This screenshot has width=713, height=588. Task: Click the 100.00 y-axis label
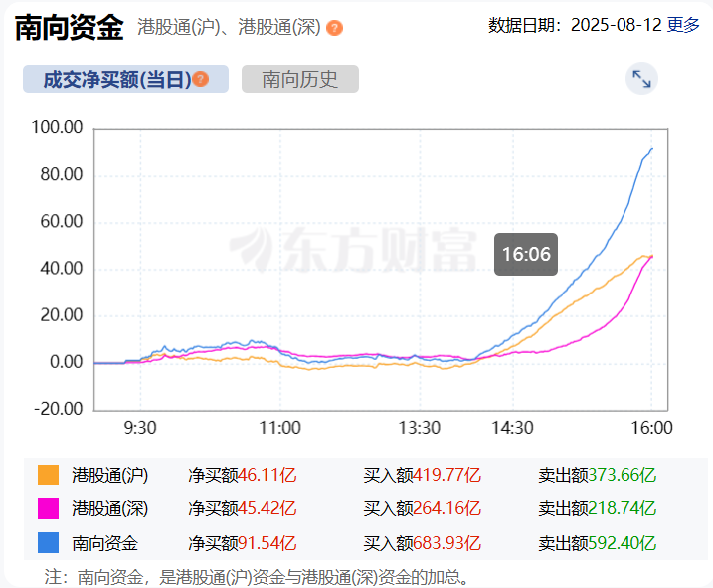pos(57,127)
